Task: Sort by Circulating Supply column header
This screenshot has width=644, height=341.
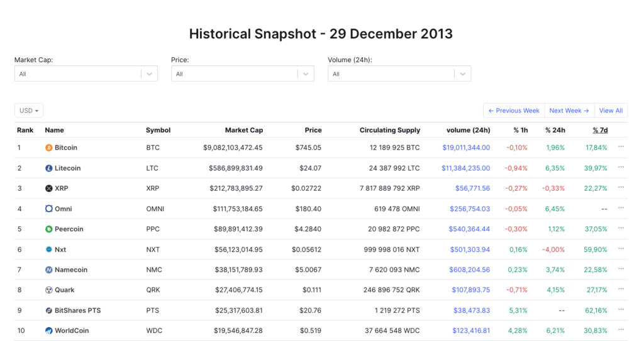Action: [x=390, y=130]
